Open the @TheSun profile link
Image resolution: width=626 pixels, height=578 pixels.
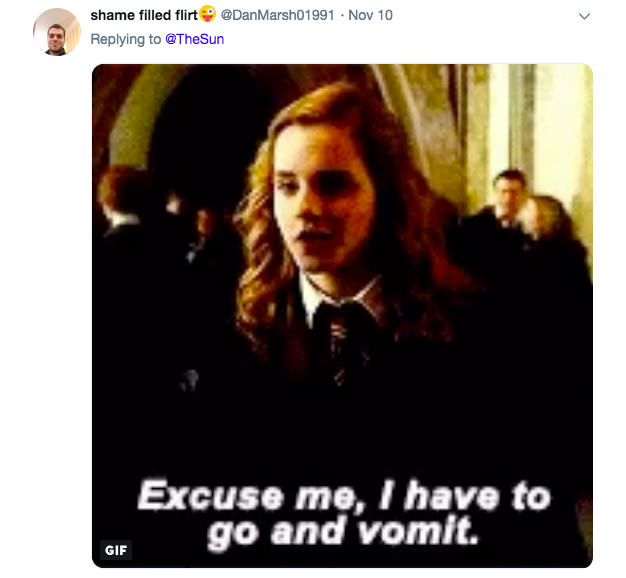pos(194,39)
